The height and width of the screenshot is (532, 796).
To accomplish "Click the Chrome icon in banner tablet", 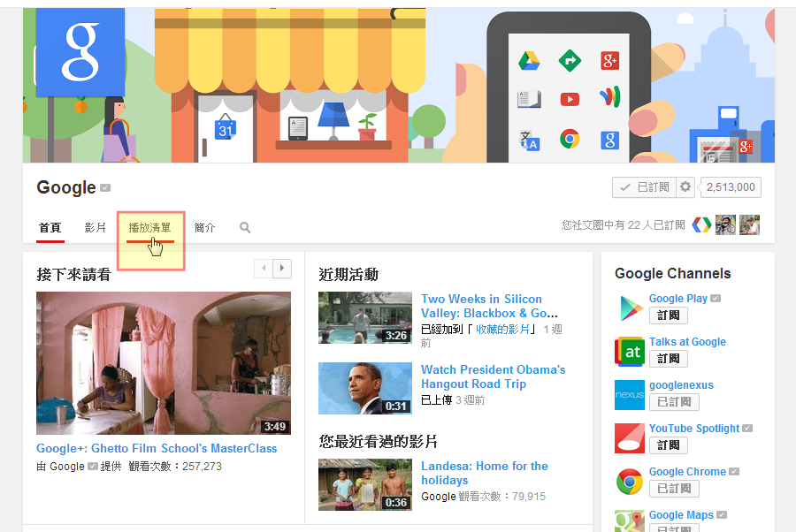I will tap(570, 139).
